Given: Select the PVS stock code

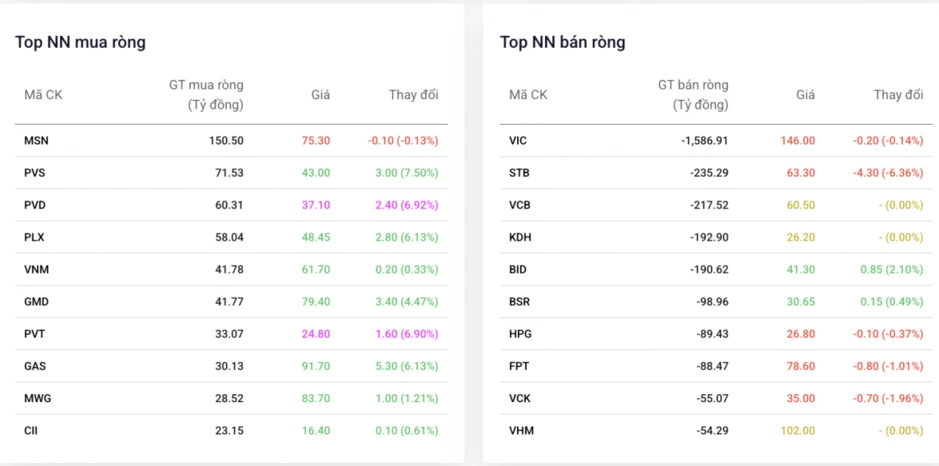Looking at the screenshot, I should tap(34, 173).
